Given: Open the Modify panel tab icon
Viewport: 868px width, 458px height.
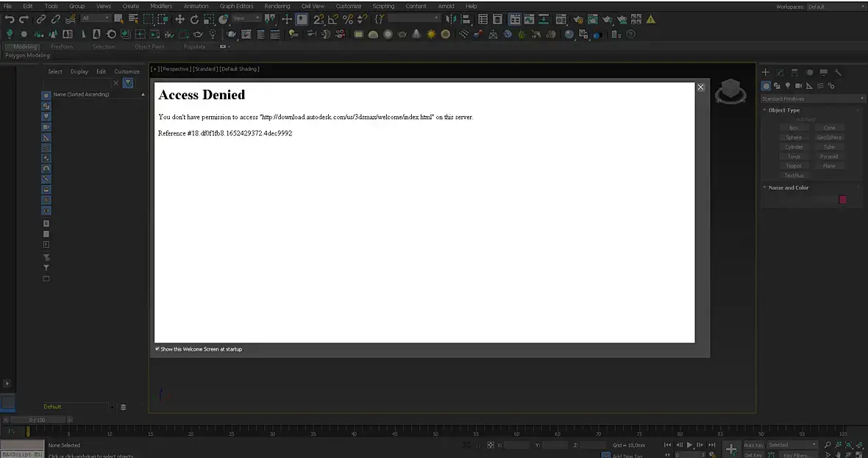Looking at the screenshot, I should [780, 73].
